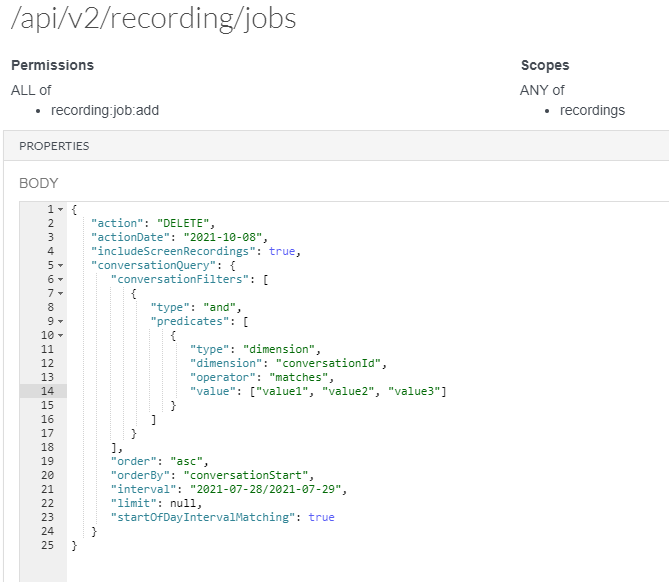Image resolution: width=669 pixels, height=582 pixels.
Task: Click the "conversationId" dimension value
Action: (x=330, y=363)
